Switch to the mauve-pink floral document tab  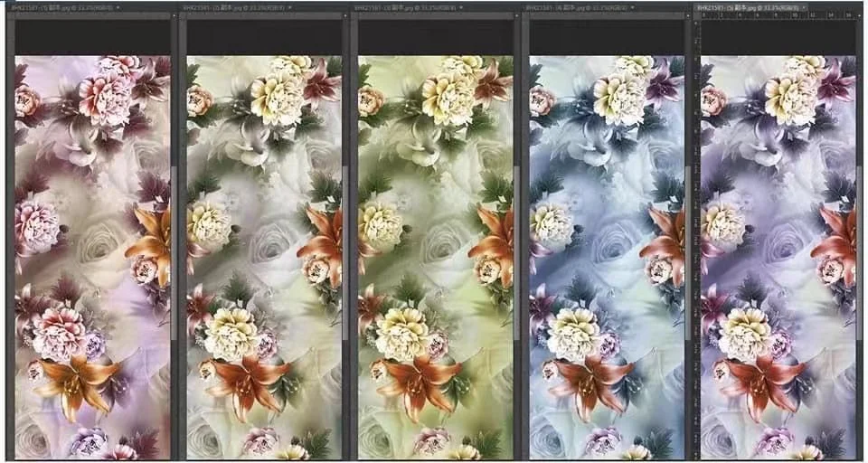[x=66, y=8]
